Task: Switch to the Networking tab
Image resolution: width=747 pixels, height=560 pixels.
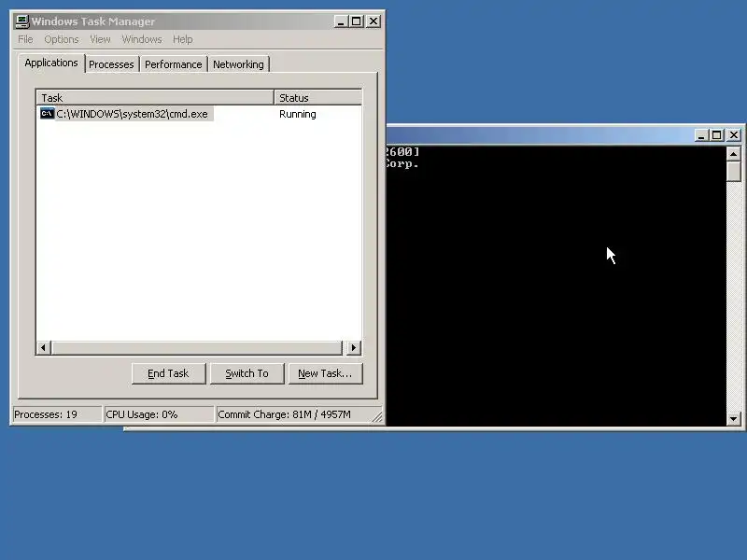Action: (x=238, y=64)
